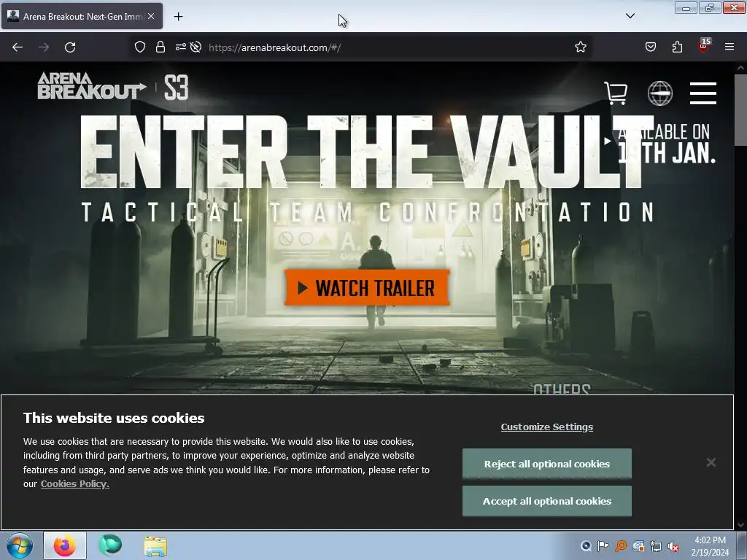This screenshot has height=560, width=747.
Task: Reload the page
Action: point(70,47)
